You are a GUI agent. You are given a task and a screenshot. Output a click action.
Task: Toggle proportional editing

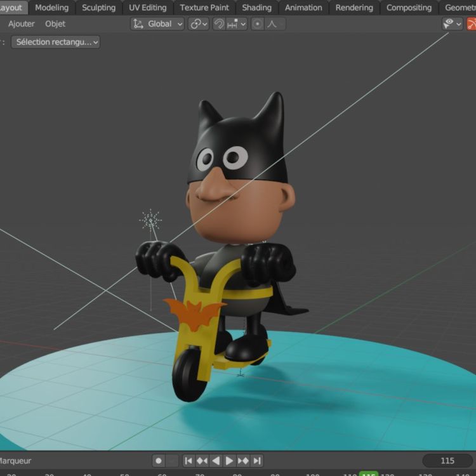pos(258,24)
